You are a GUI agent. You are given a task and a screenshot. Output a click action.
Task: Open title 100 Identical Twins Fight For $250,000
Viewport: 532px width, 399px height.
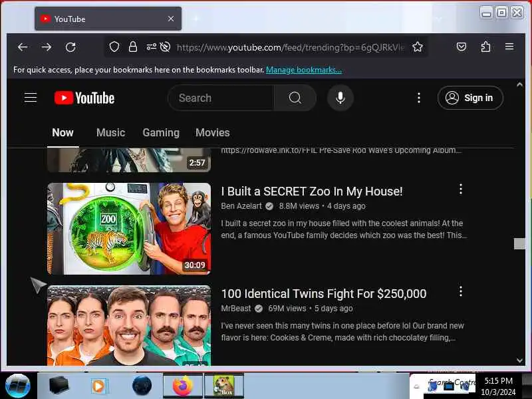tap(324, 294)
